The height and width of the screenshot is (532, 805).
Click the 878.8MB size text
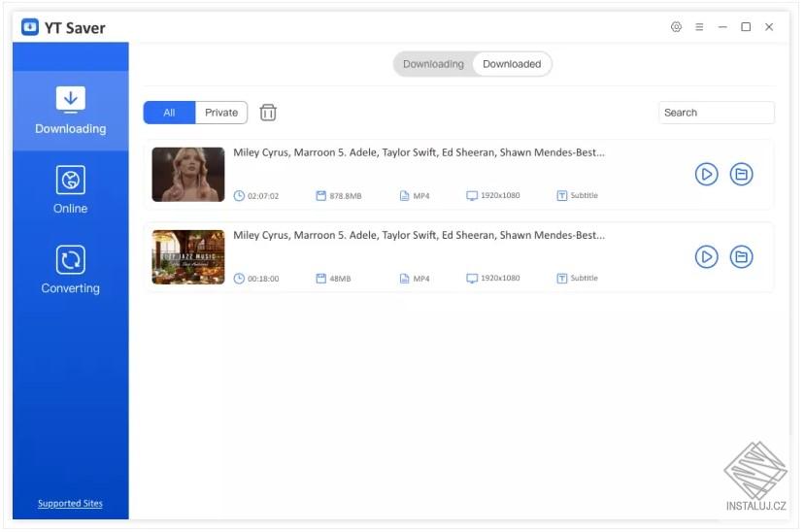(x=346, y=196)
